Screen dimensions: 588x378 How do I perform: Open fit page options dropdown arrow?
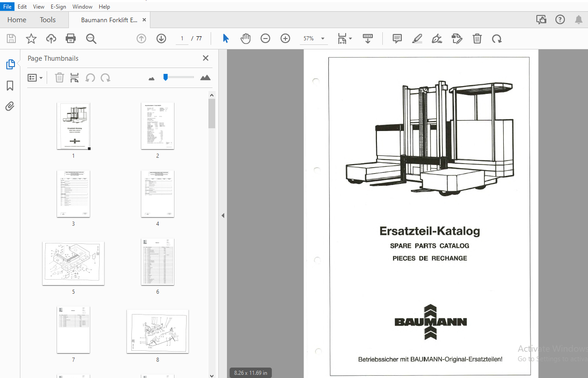coord(351,39)
